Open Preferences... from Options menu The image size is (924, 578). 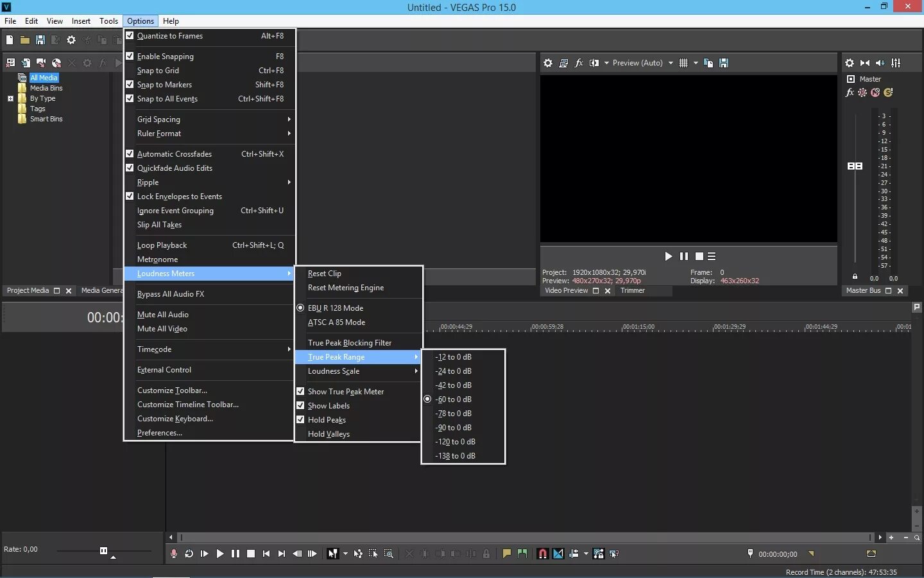[209, 433]
